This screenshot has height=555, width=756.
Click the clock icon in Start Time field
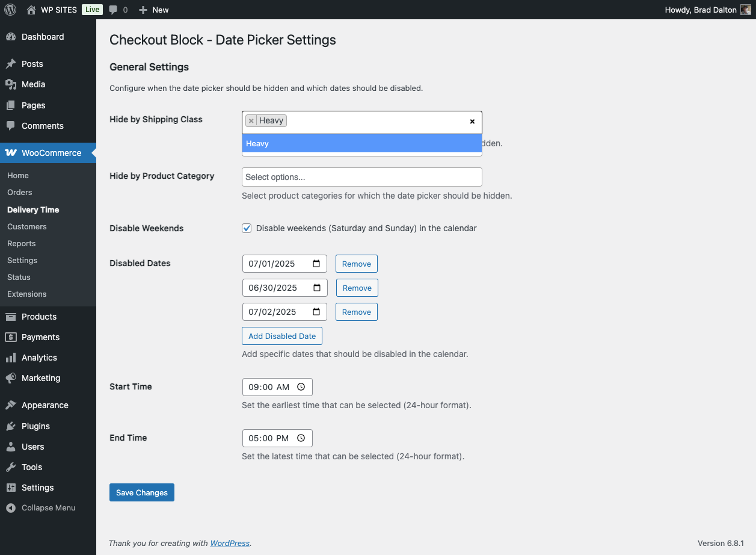301,387
